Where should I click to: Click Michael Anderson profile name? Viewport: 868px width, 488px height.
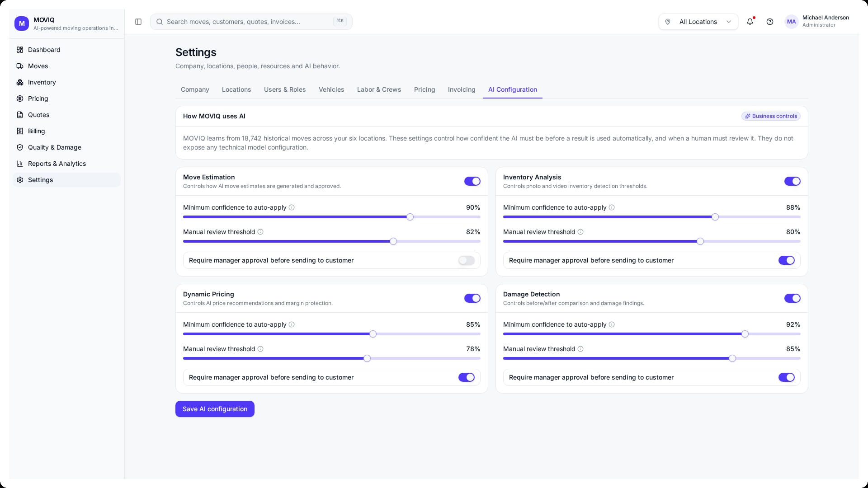(826, 18)
